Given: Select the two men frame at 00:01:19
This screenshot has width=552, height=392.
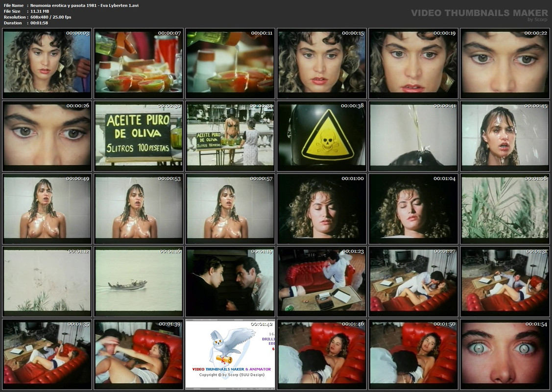Looking at the screenshot, I should 230,282.
